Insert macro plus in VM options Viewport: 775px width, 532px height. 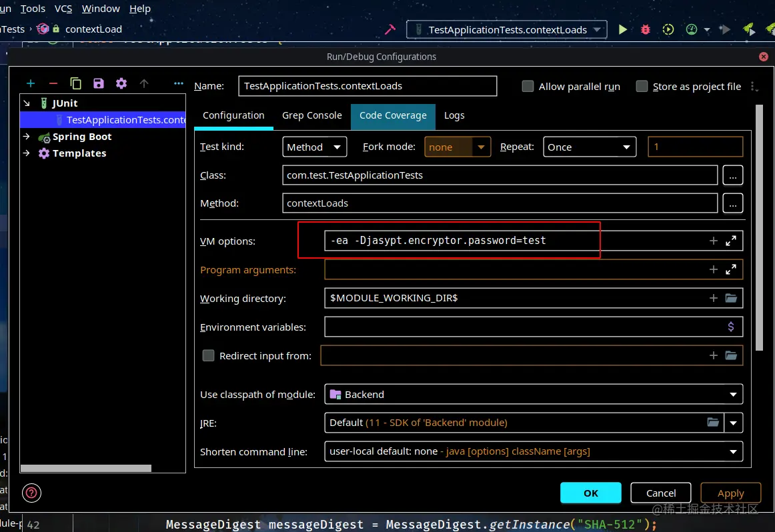(713, 241)
